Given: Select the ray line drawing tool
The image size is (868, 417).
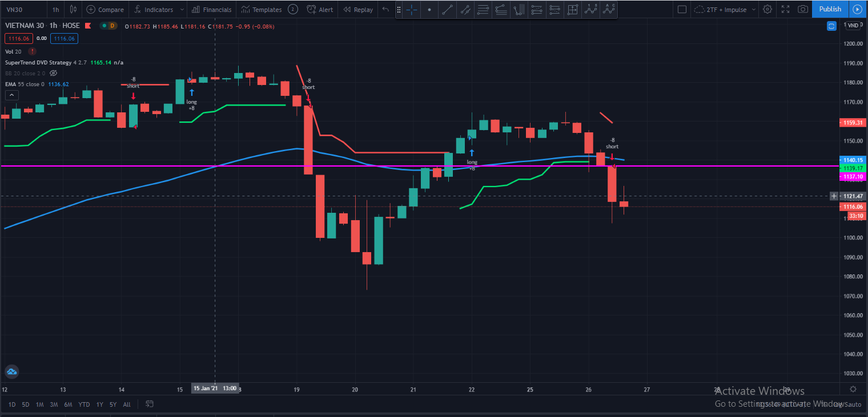Looking at the screenshot, I should 465,9.
